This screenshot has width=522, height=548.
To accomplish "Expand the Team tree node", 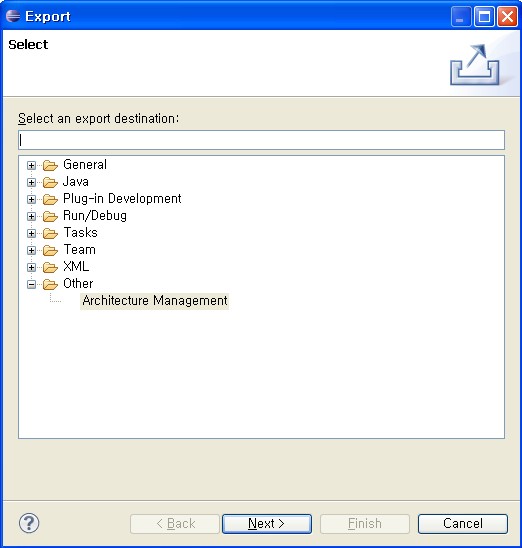I will [x=31, y=250].
